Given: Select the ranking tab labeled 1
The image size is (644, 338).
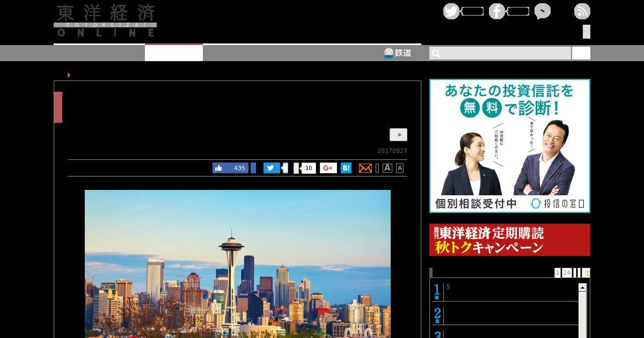Looking at the screenshot, I should pyautogui.click(x=558, y=273).
